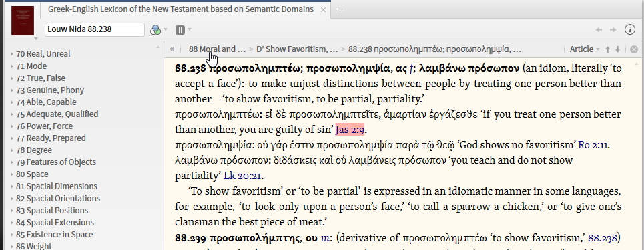Open breadcrumb D' Show Favoritism
The height and width of the screenshot is (250, 644).
297,49
